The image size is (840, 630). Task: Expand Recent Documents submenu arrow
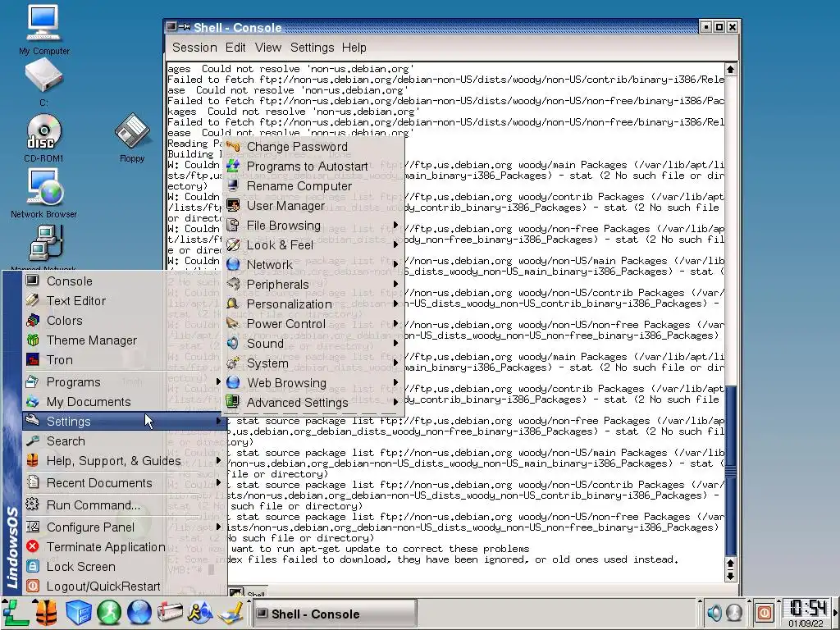[x=218, y=482]
